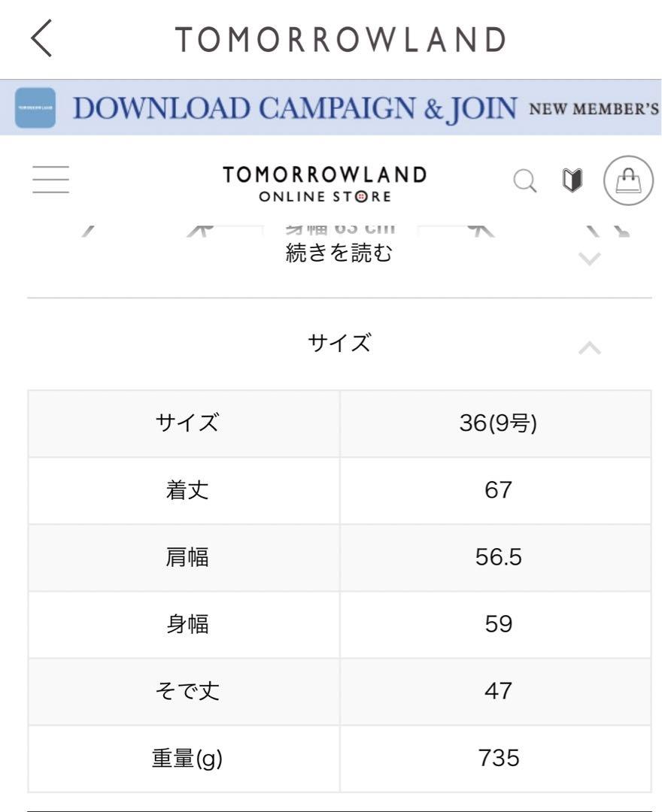Open the shopping bag cart
This screenshot has height=812, width=662.
click(628, 180)
